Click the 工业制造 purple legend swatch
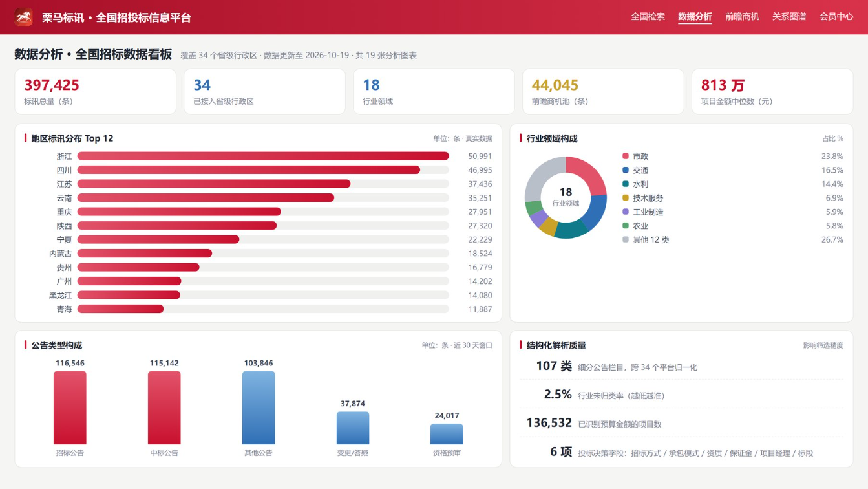This screenshot has height=489, width=868. click(x=626, y=212)
